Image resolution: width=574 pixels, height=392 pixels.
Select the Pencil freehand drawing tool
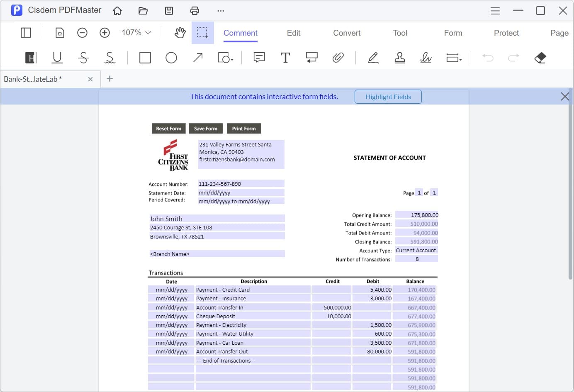coord(373,58)
